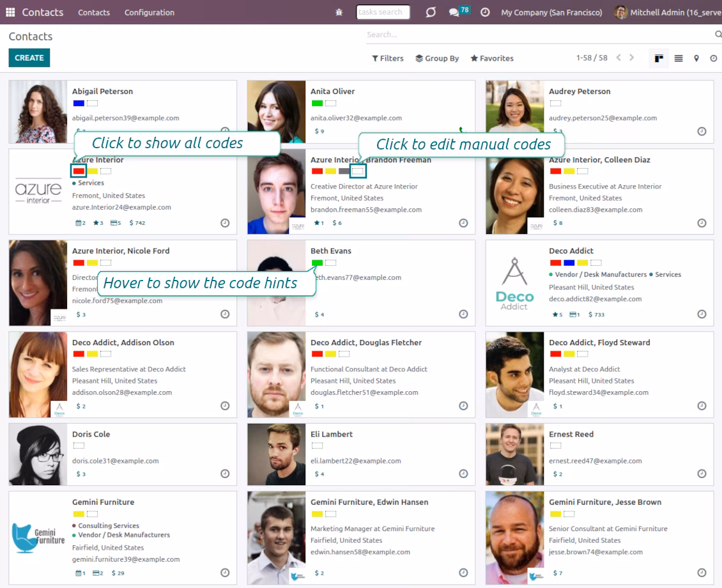Image resolution: width=722 pixels, height=588 pixels.
Task: Open the discuss messages icon with 78 badge
Action: coord(459,12)
